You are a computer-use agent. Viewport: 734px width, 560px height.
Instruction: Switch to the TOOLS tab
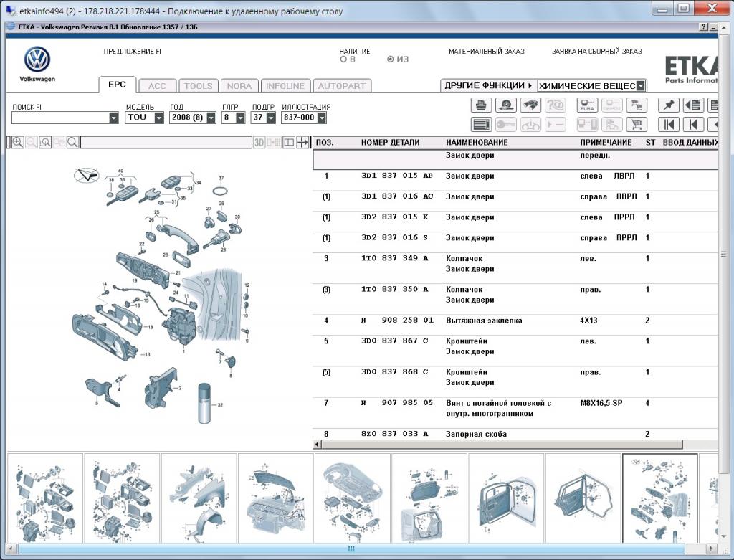click(198, 86)
